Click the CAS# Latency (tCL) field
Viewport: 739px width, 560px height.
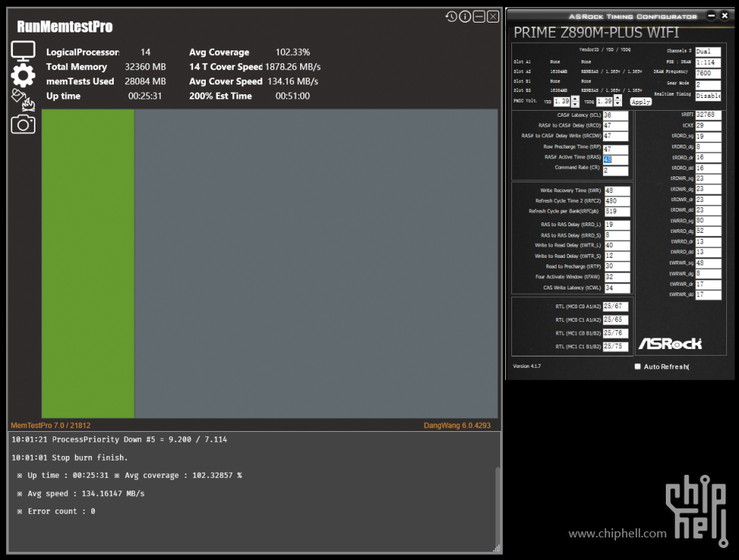tap(615, 115)
